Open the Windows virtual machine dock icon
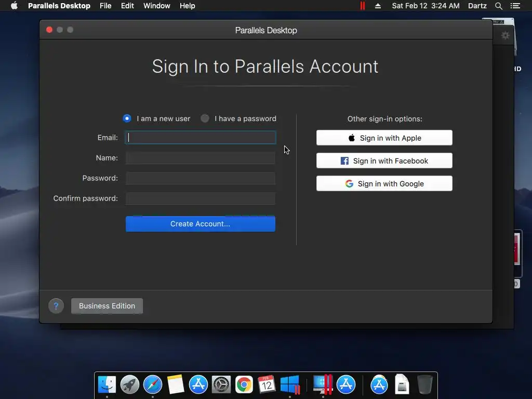The image size is (532, 399). [290, 384]
